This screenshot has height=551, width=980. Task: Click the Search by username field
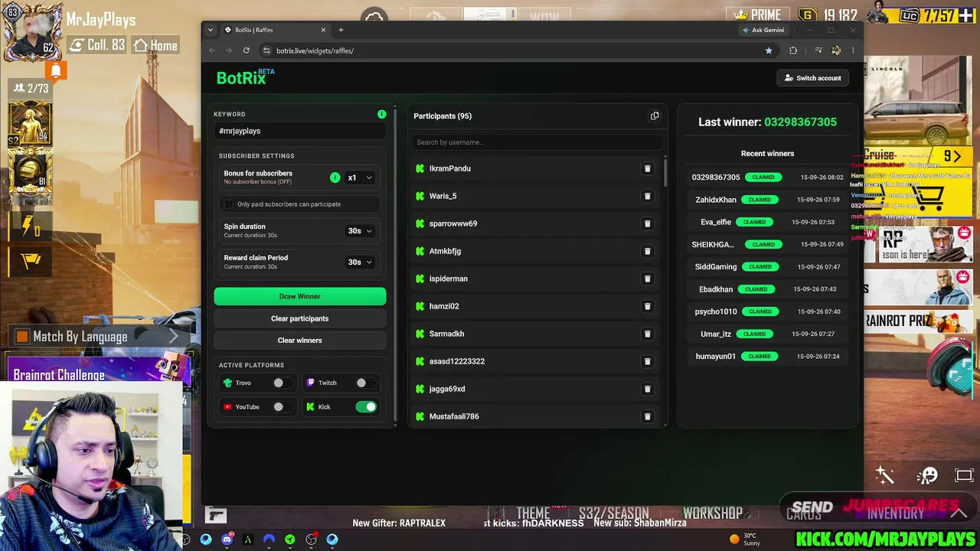[536, 142]
